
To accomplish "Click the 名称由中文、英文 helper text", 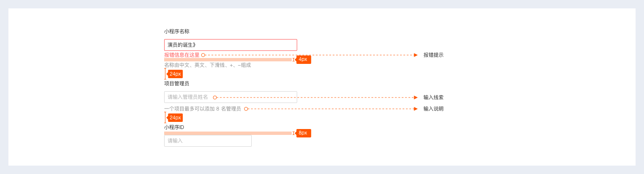I will click(207, 65).
